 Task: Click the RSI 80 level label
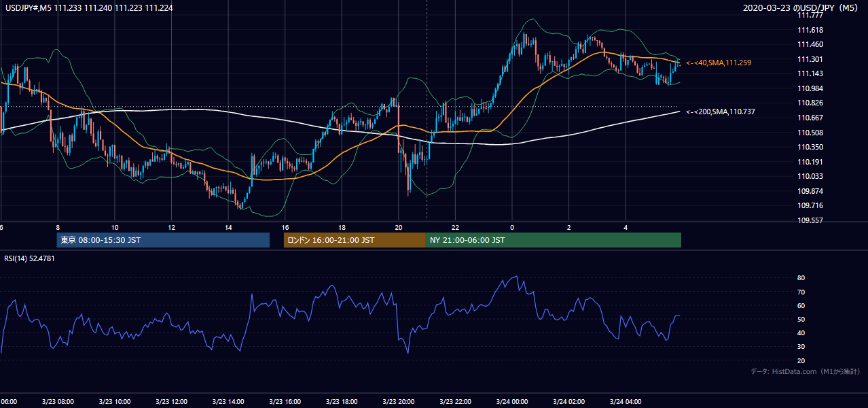(801, 278)
